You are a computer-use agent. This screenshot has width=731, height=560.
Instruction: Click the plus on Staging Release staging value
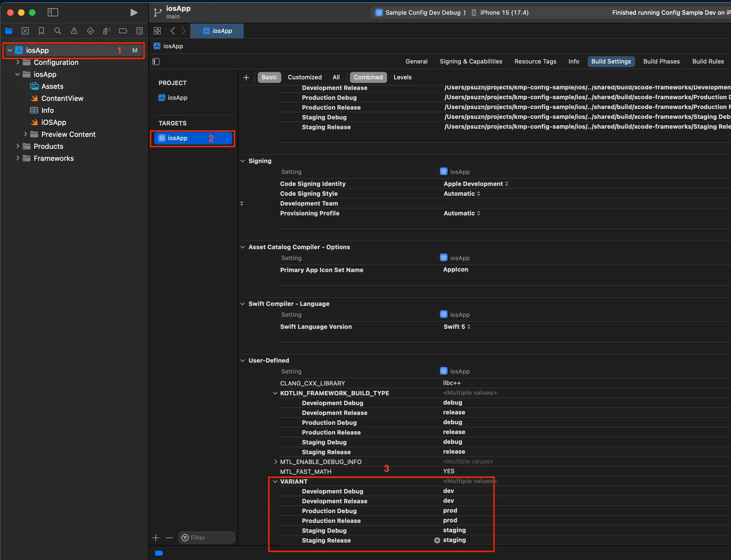pyautogui.click(x=437, y=540)
